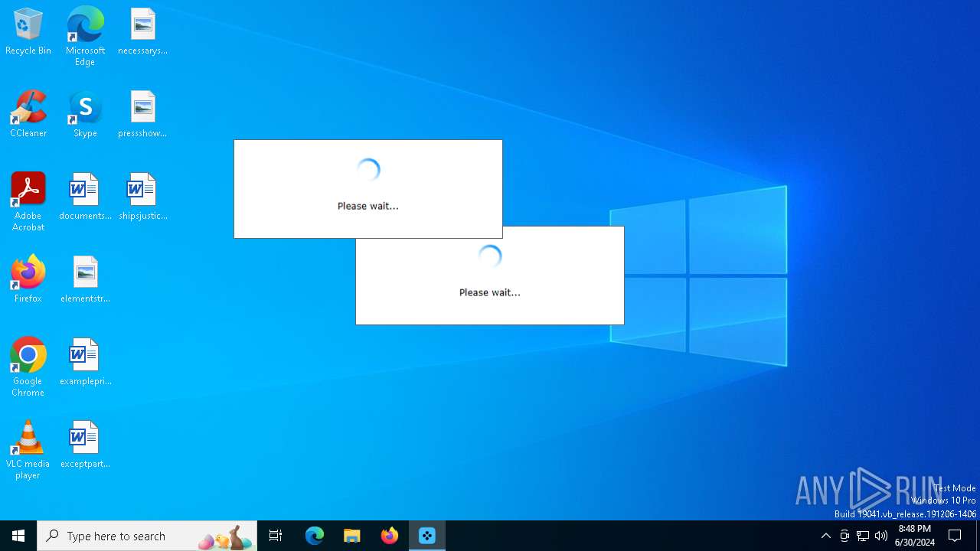Select the Skype desktop shortcut
980x551 pixels.
pyautogui.click(x=85, y=115)
